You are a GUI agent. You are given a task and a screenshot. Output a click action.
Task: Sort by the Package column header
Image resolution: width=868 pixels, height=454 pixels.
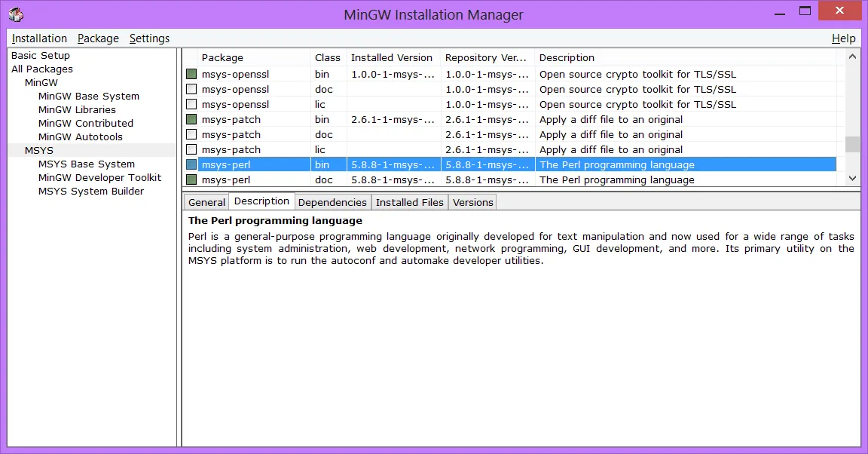point(254,57)
